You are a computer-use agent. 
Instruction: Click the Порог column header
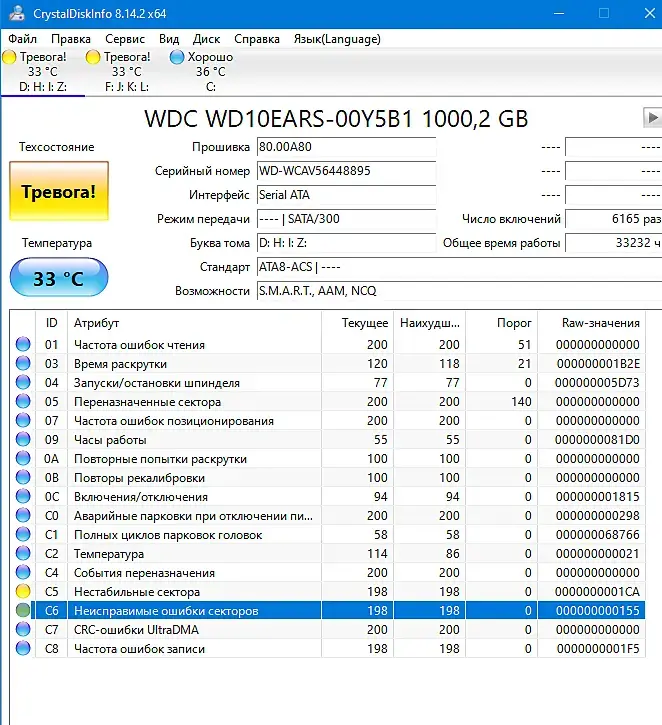(502, 323)
